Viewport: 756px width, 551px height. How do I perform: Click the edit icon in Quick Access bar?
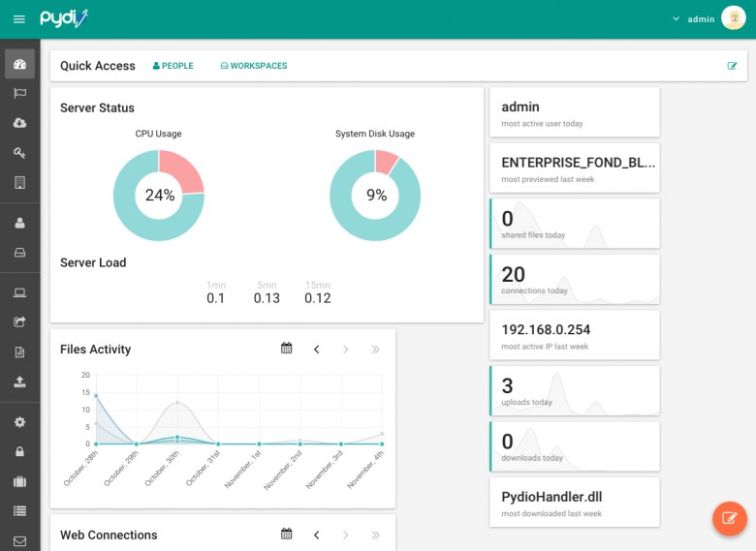pyautogui.click(x=732, y=66)
